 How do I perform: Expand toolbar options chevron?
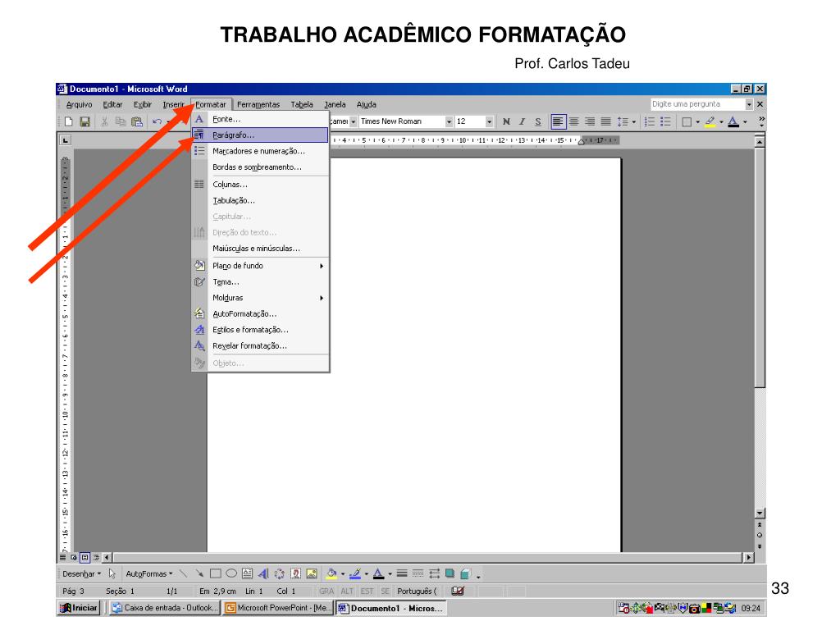click(761, 121)
